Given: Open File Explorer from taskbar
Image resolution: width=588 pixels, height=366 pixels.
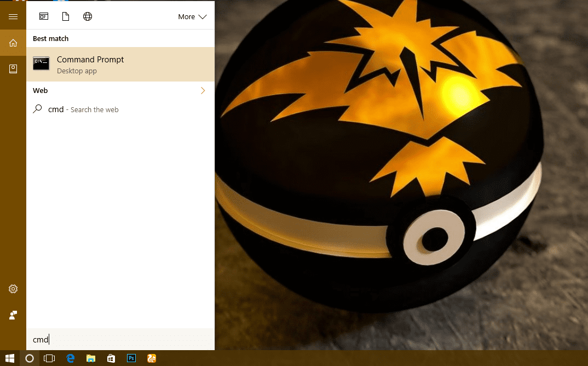Looking at the screenshot, I should tap(91, 358).
